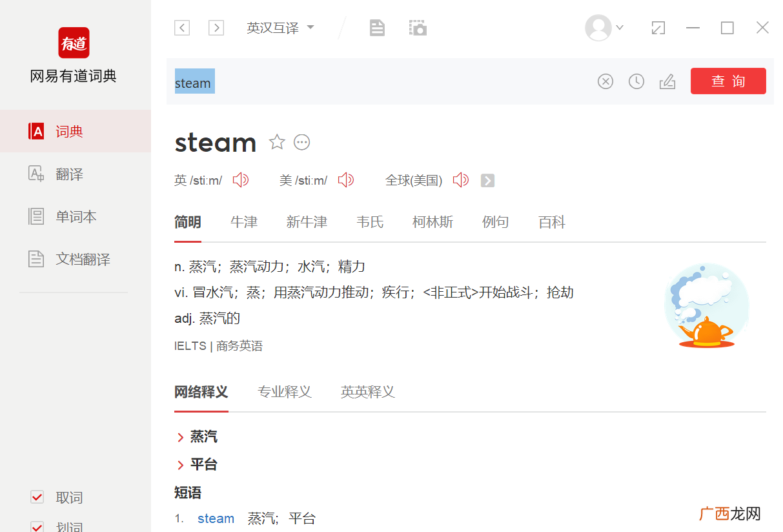Image resolution: width=783 pixels, height=532 pixels.
Task: Toggle the 取词 checkbox
Action: pyautogui.click(x=37, y=497)
